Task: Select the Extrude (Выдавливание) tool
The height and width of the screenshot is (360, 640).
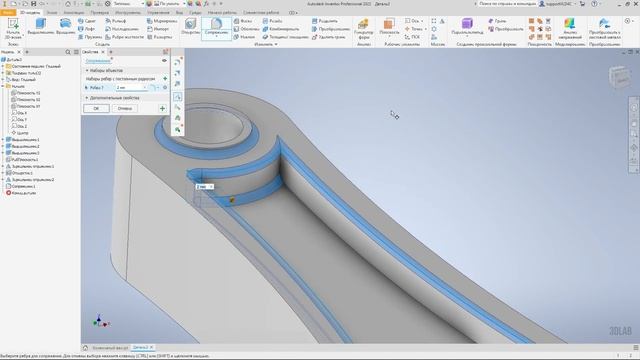Action: [41, 27]
